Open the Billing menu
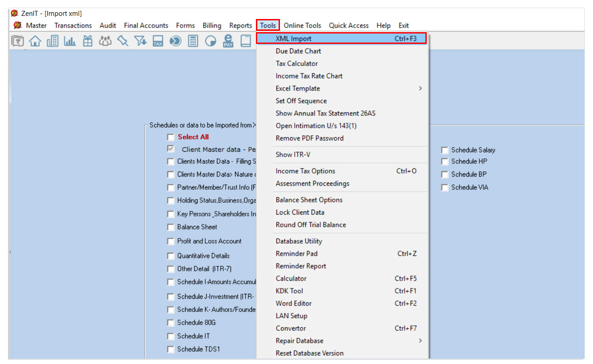 pos(212,25)
